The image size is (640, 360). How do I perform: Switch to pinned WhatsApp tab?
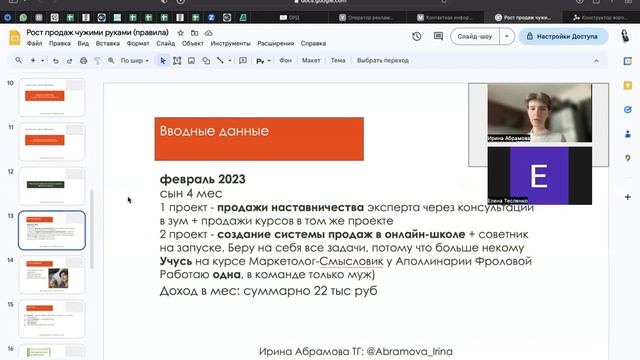pyautogui.click(x=23, y=18)
